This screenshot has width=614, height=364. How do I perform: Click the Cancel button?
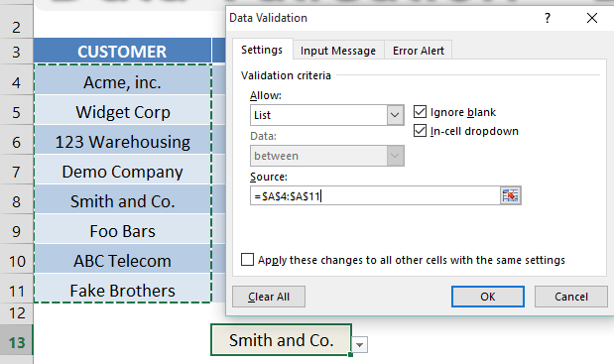pos(571,297)
